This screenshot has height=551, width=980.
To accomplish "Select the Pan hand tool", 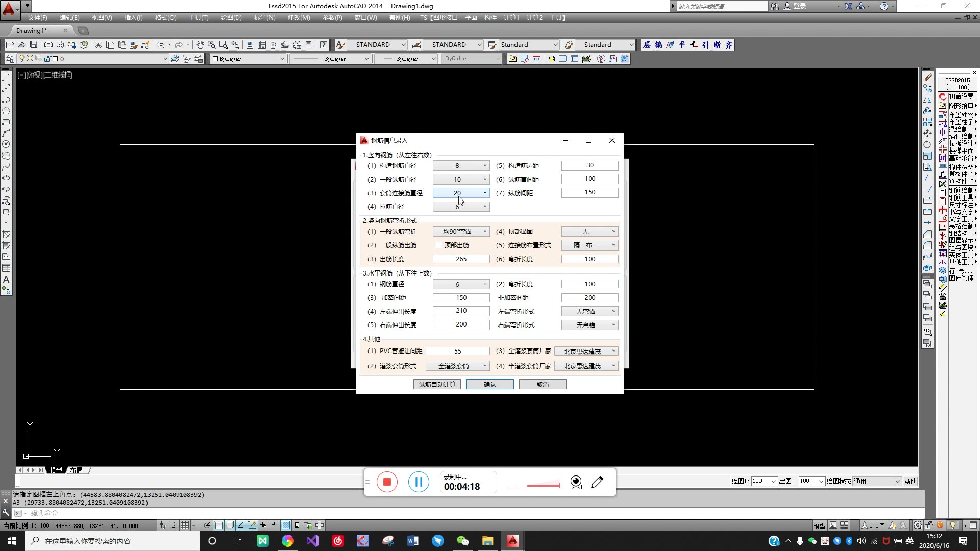I will pos(200,45).
